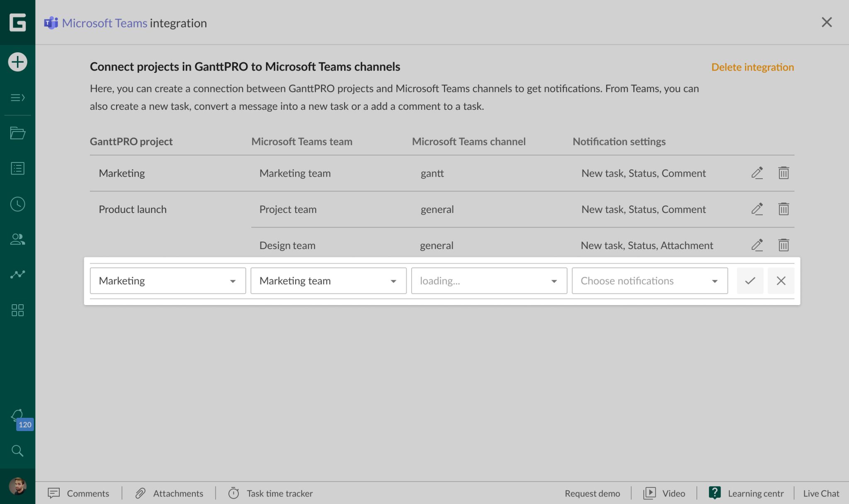Open the new project creation plus icon
849x504 pixels.
click(17, 61)
